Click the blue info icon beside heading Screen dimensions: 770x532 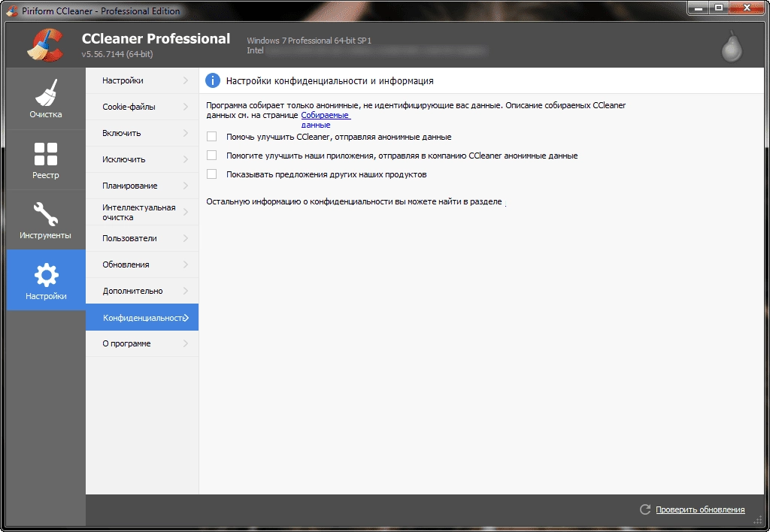click(x=213, y=80)
